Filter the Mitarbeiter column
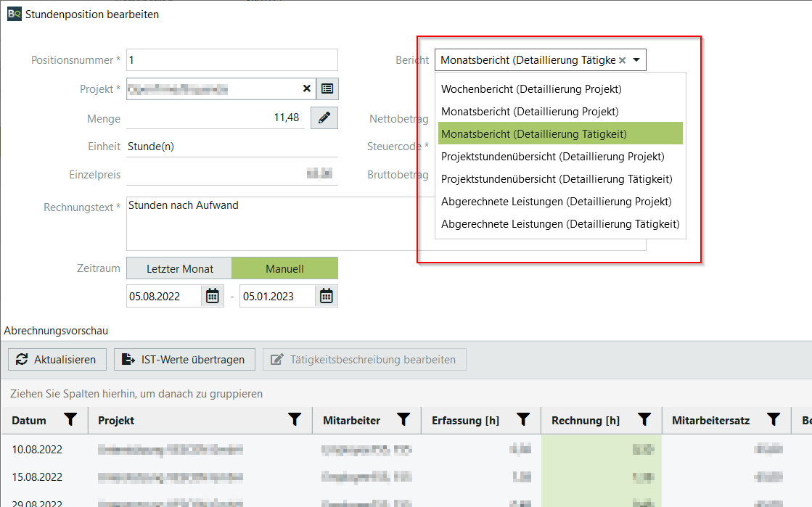 tap(403, 420)
